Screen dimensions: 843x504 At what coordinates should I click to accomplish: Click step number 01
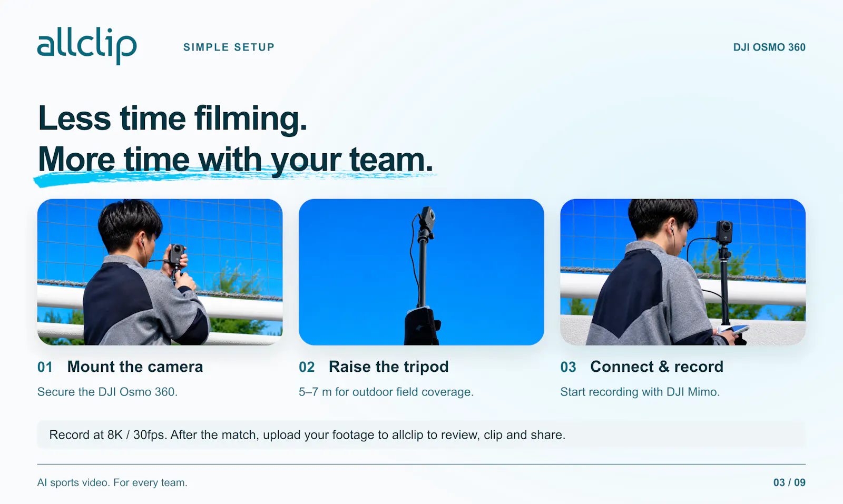(45, 367)
